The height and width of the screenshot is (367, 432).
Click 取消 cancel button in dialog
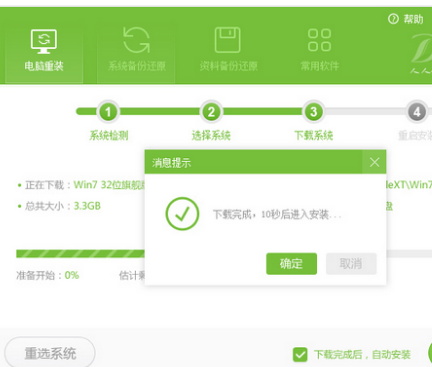pyautogui.click(x=351, y=264)
